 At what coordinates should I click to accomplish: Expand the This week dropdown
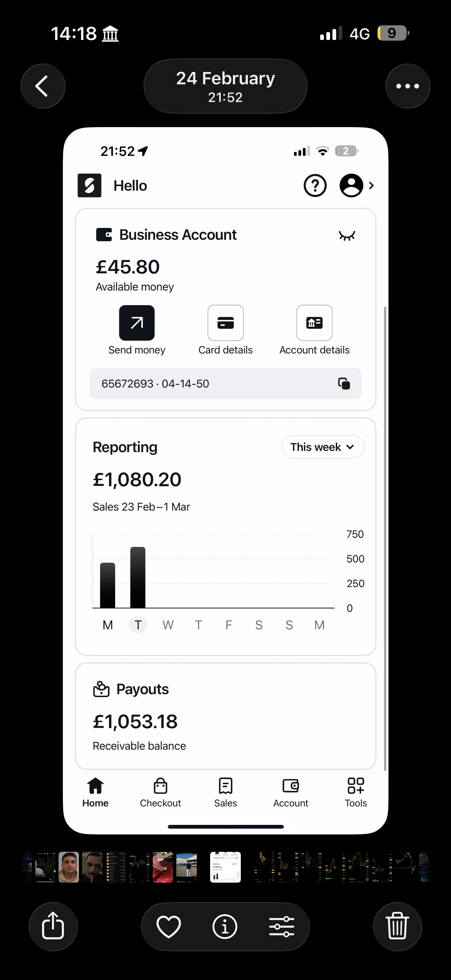(x=323, y=447)
